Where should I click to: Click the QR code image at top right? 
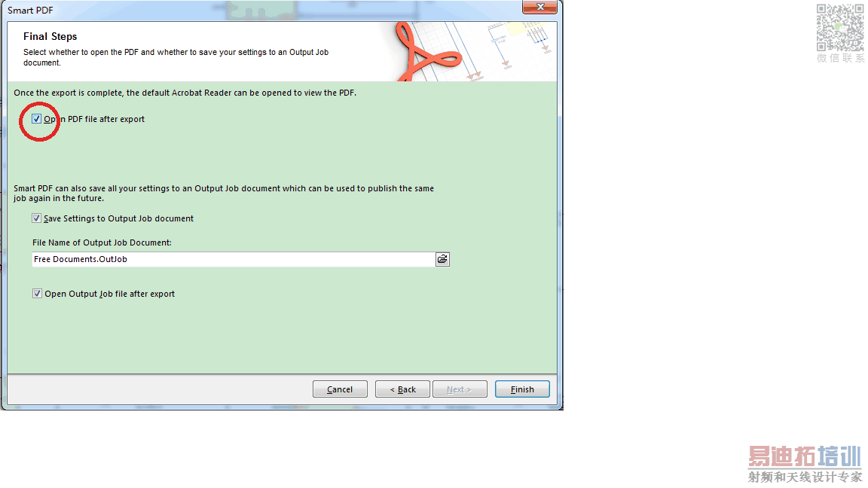tap(840, 28)
